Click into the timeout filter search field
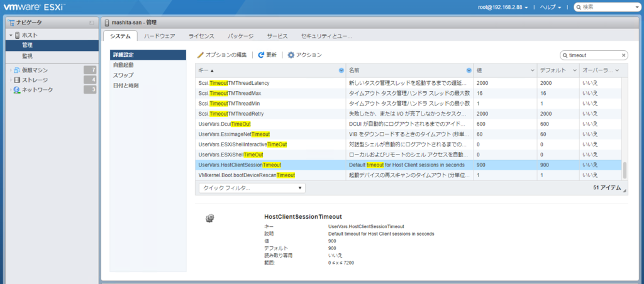This screenshot has height=284, width=644. [x=594, y=55]
